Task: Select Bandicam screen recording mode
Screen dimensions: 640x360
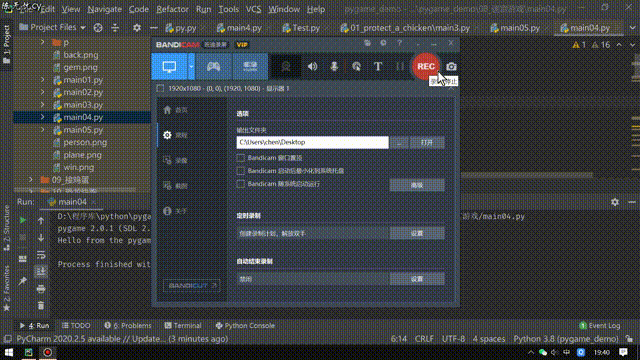Action: 169,67
